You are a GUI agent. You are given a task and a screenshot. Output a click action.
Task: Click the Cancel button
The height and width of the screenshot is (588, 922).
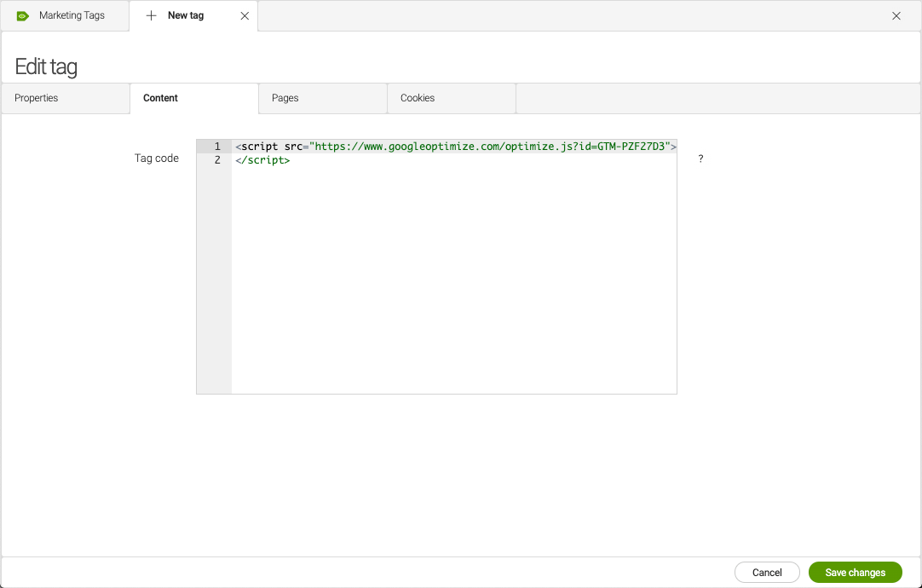[x=766, y=572]
